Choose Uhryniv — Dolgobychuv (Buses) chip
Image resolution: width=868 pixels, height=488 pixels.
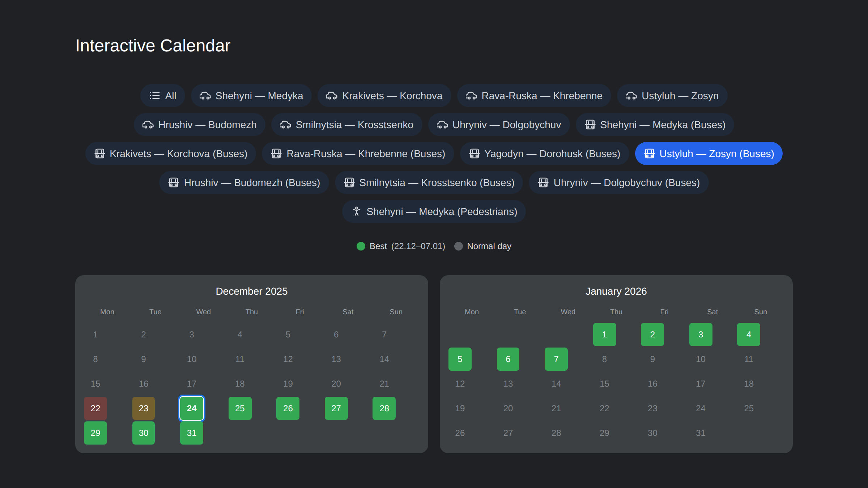(618, 182)
